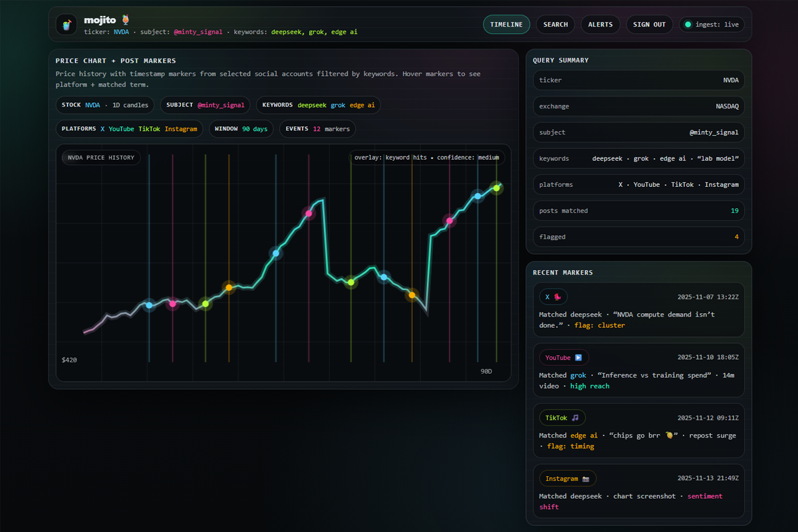
Task: Expand the EVENTS 12 markers chip
Action: 317,129
